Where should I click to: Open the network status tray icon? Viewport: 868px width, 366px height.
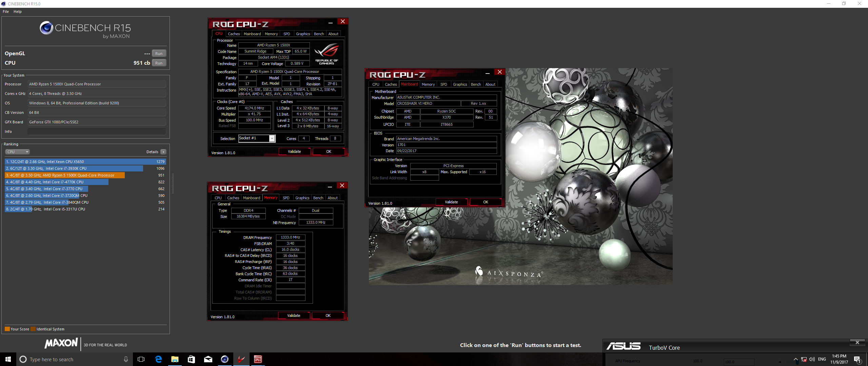(x=804, y=360)
